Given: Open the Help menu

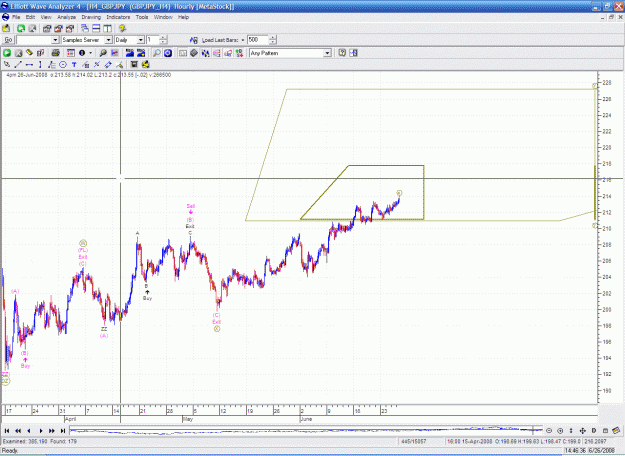Looking at the screenshot, I should 183,17.
